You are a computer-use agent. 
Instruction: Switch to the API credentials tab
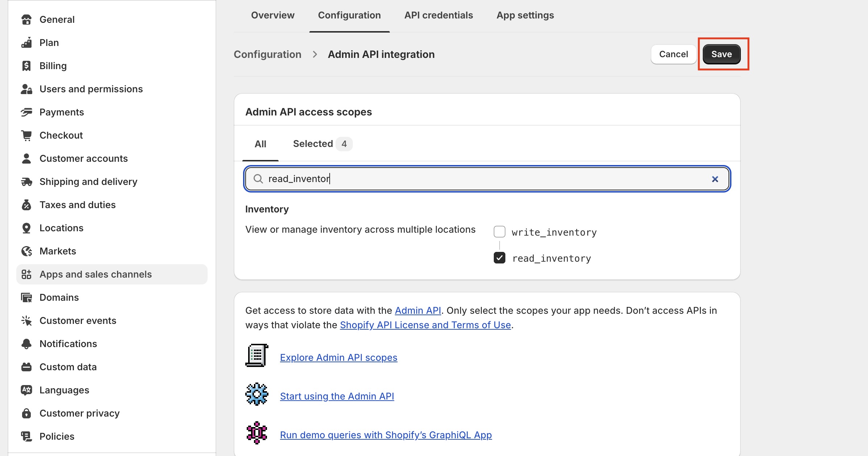tap(438, 15)
